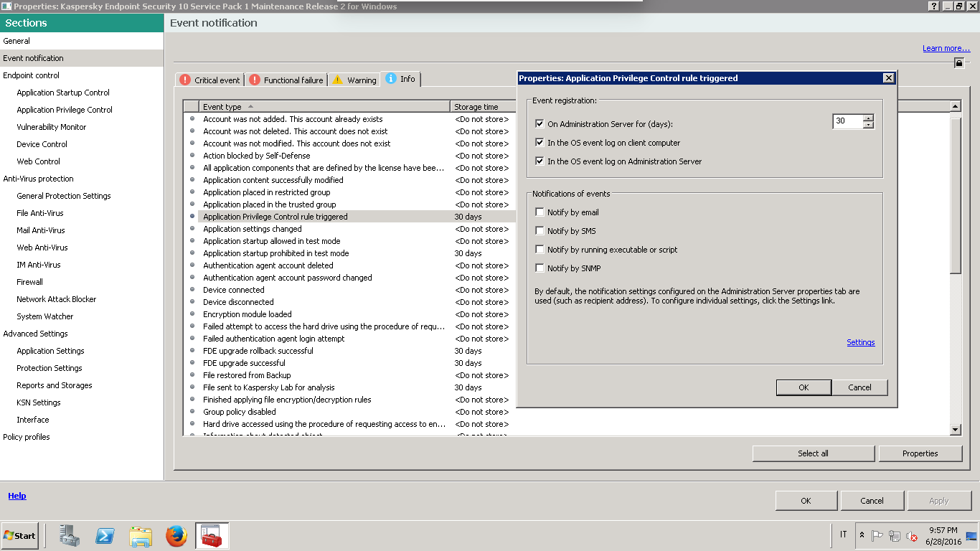Image resolution: width=980 pixels, height=551 pixels.
Task: Uncheck On Administration Server for days
Action: click(540, 124)
